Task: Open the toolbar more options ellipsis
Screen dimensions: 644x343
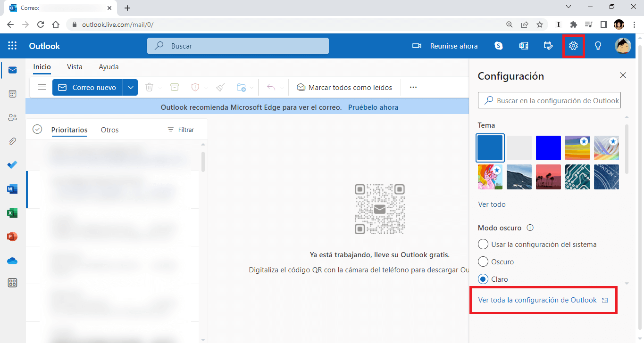Action: (x=413, y=87)
